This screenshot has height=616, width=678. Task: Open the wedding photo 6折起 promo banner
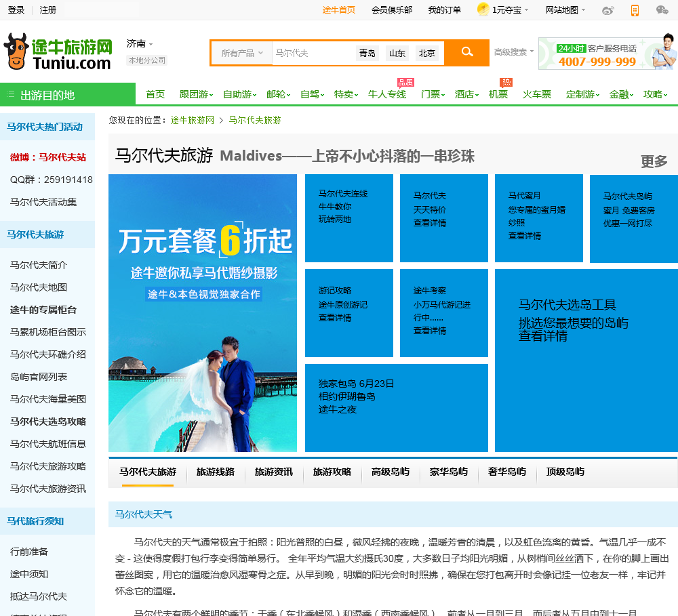pyautogui.click(x=203, y=313)
